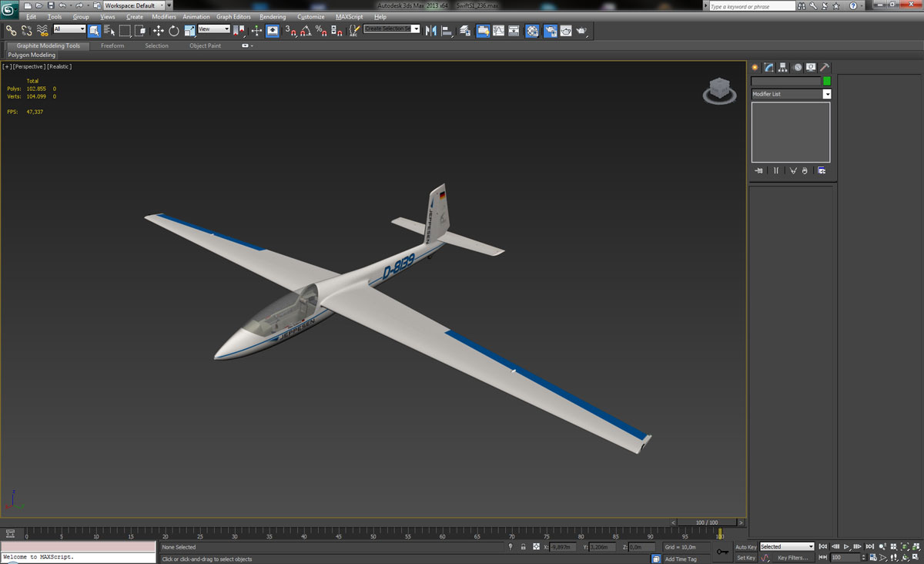The height and width of the screenshot is (564, 924).
Task: Toggle the Auto Key button
Action: (x=745, y=547)
